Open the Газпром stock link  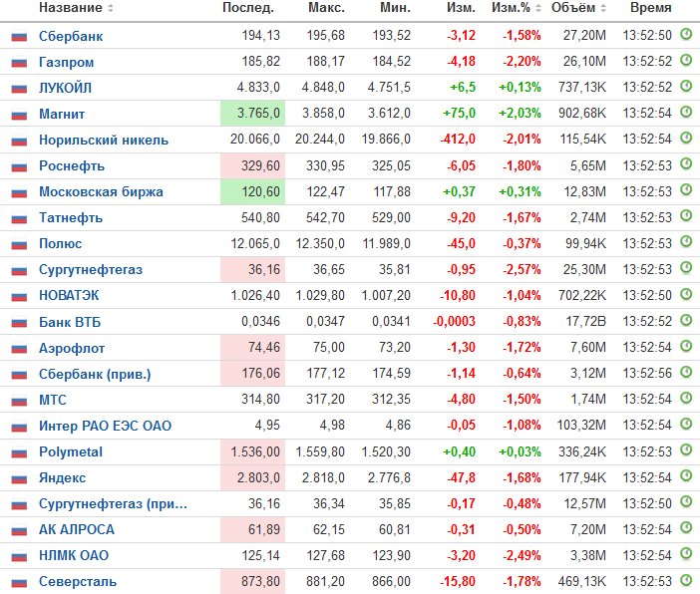[x=66, y=62]
